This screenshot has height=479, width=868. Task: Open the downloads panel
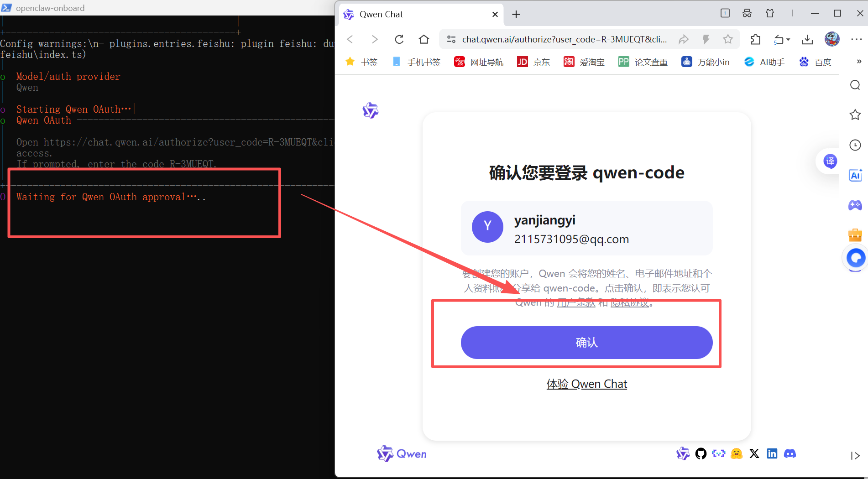point(807,40)
